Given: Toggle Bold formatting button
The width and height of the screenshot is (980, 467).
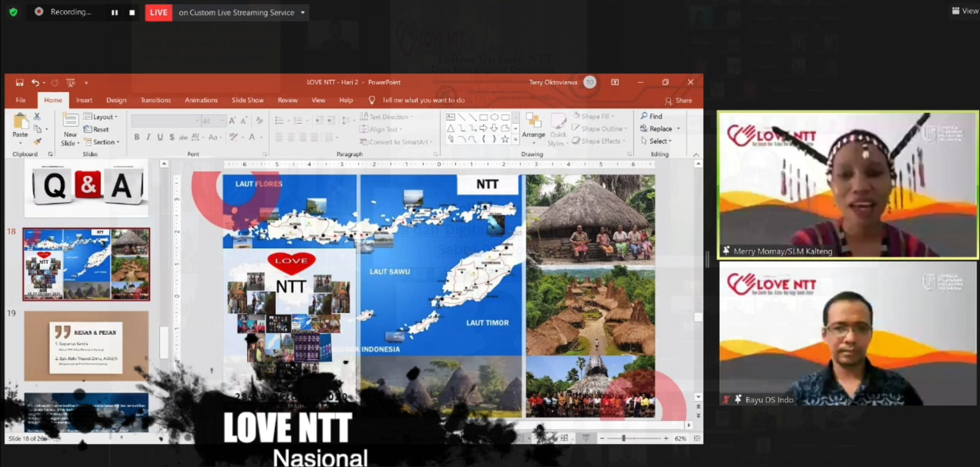Looking at the screenshot, I should [137, 137].
